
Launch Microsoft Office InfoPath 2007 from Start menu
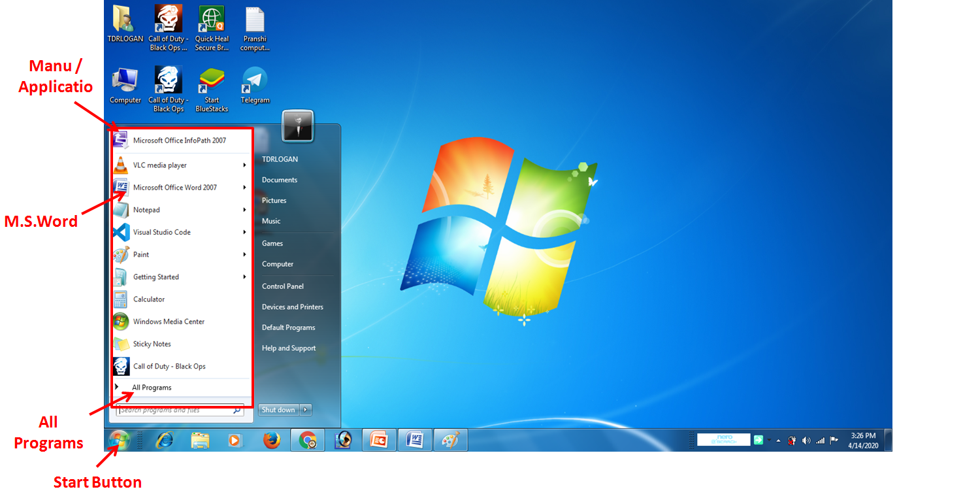pyautogui.click(x=180, y=141)
